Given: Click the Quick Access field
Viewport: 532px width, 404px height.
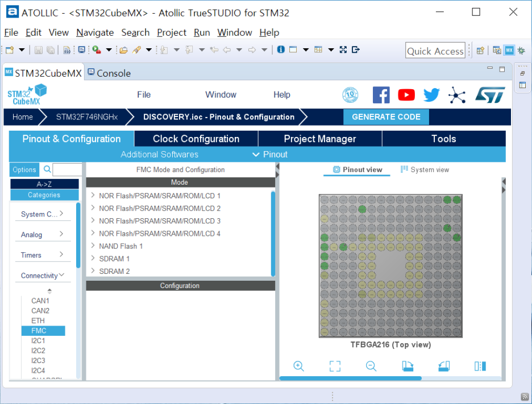Looking at the screenshot, I should coord(435,51).
